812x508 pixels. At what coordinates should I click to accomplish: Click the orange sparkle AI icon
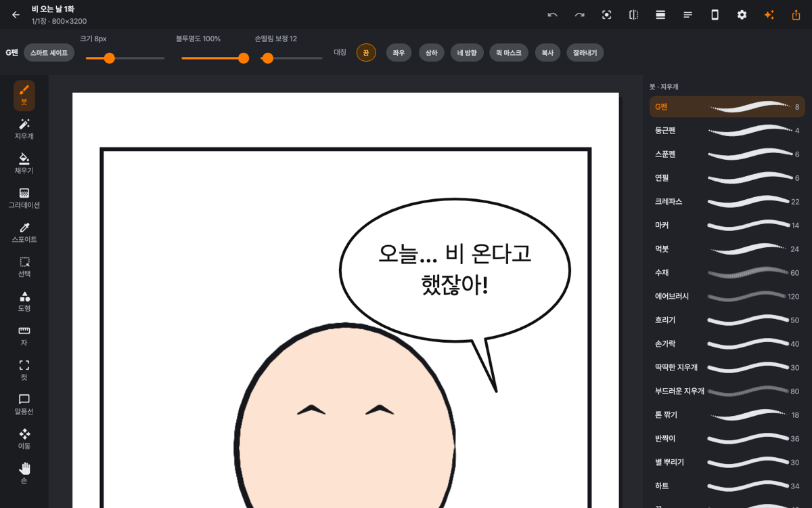point(769,15)
